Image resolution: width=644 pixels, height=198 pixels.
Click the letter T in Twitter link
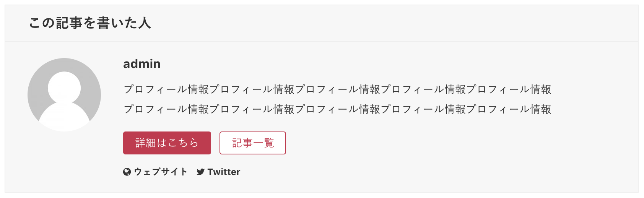point(210,172)
